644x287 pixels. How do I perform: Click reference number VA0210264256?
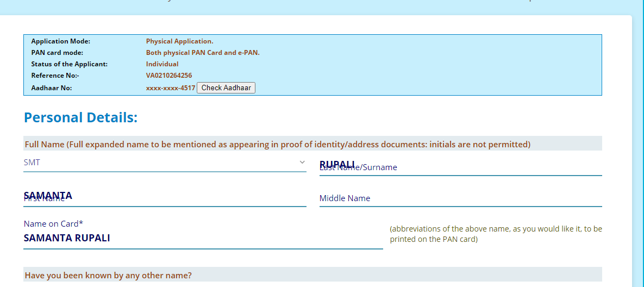click(168, 76)
